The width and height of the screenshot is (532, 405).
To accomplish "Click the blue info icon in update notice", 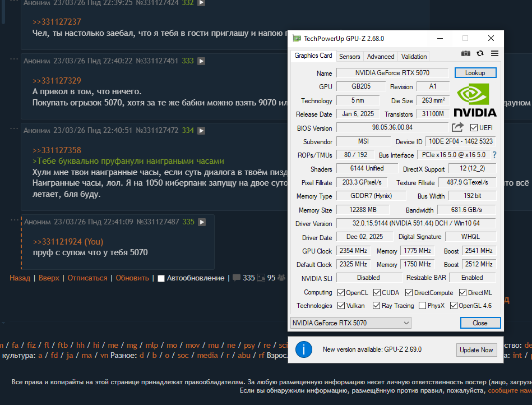I will pos(304,349).
